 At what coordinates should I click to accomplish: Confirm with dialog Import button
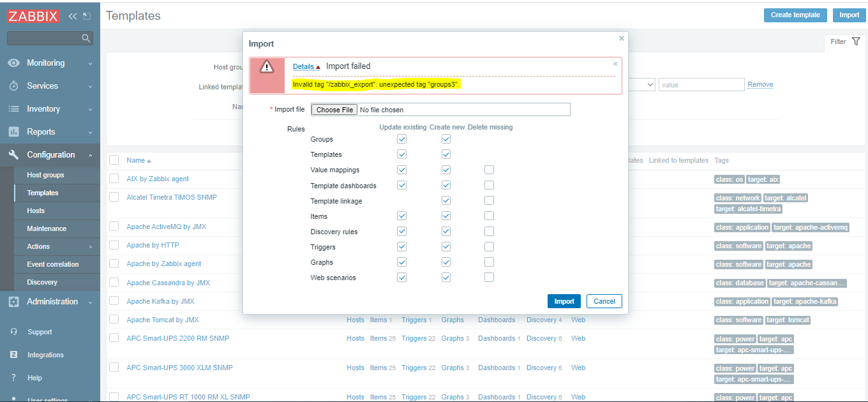click(x=564, y=301)
